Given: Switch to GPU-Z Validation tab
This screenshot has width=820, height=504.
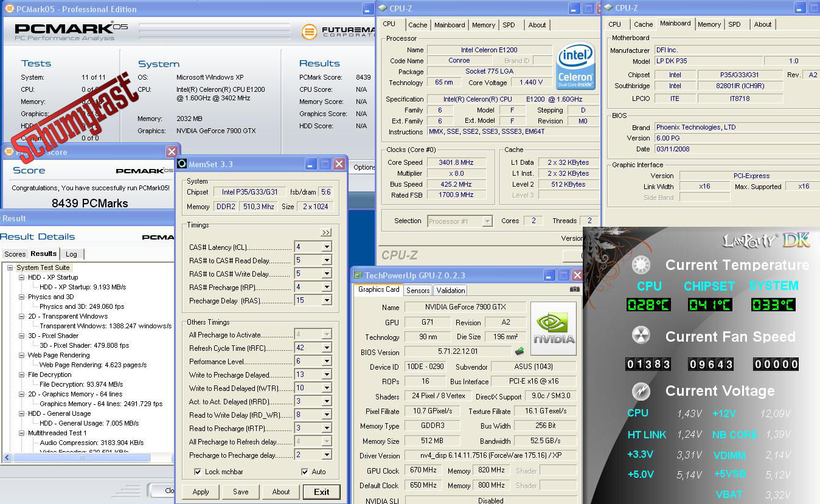Looking at the screenshot, I should pyautogui.click(x=451, y=291).
